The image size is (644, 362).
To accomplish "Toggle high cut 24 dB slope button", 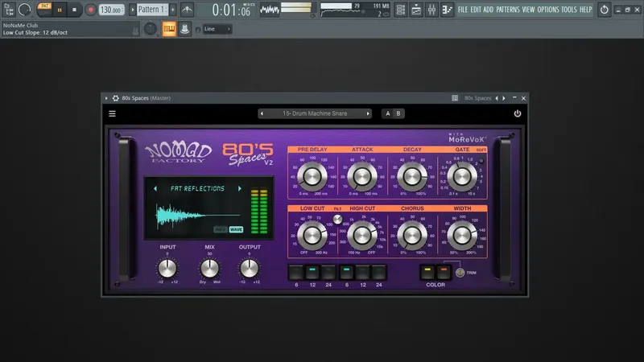I will (x=378, y=272).
